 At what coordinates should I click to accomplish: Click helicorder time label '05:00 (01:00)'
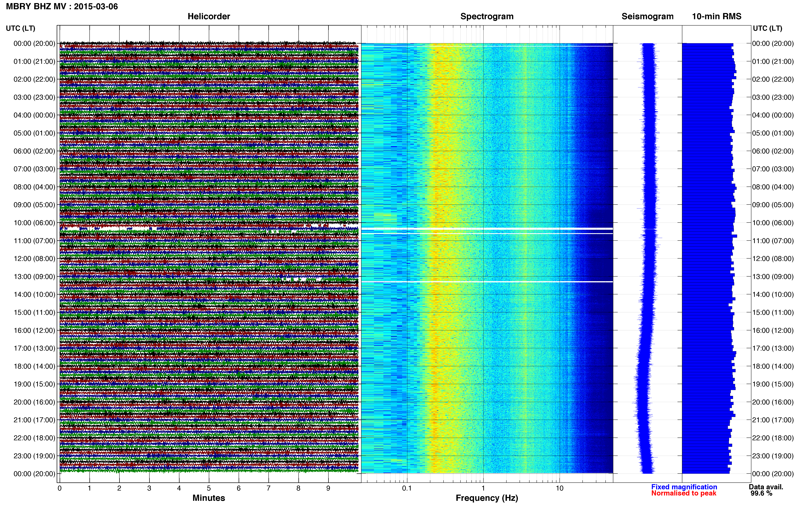[x=34, y=133]
